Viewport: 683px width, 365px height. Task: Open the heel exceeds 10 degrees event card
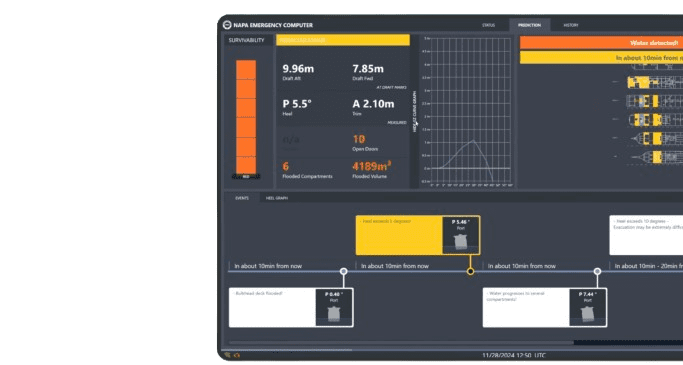tap(646, 235)
